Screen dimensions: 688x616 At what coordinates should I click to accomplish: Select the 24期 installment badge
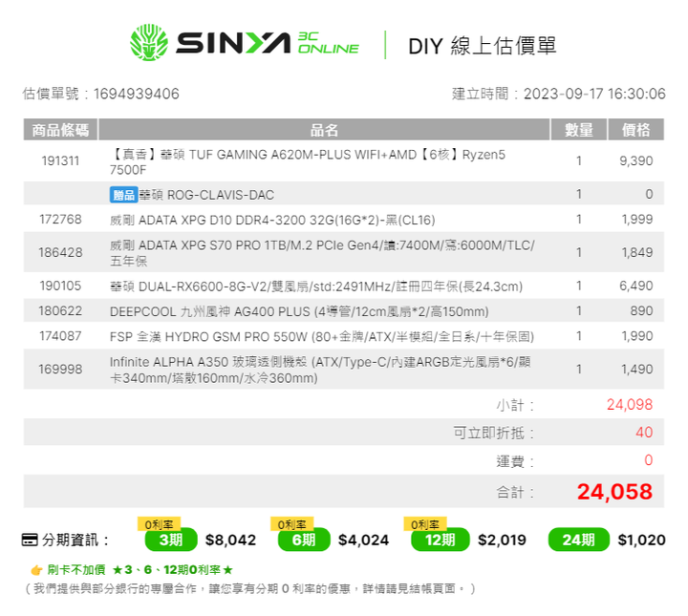tap(579, 540)
